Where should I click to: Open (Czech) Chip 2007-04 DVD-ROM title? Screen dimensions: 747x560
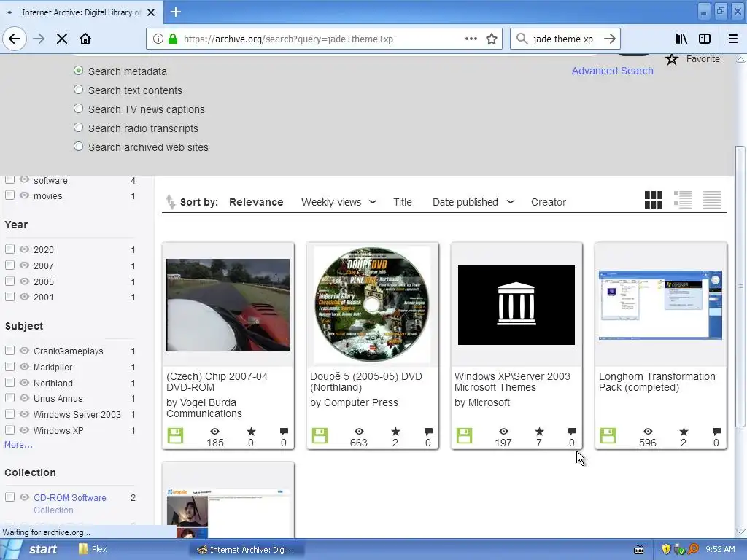tap(217, 382)
